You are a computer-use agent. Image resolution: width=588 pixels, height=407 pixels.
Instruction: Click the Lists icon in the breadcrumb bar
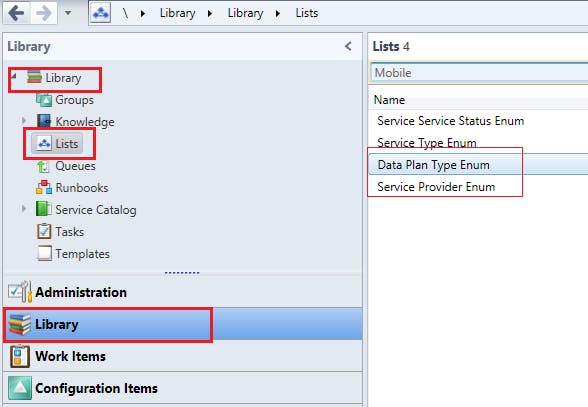pos(100,13)
